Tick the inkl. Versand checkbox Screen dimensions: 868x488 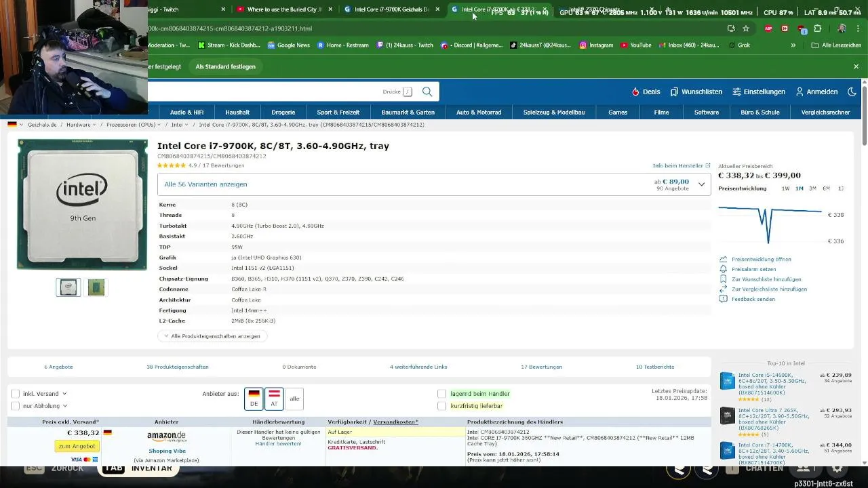click(x=15, y=393)
